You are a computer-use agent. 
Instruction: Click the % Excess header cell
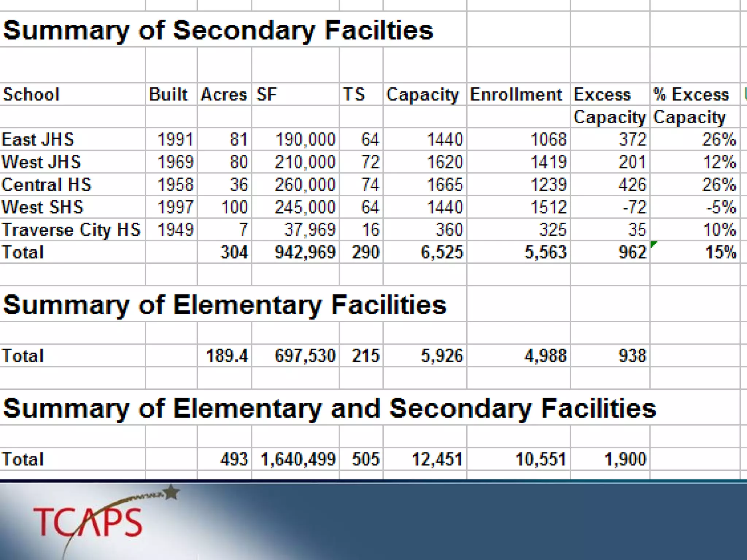click(x=691, y=94)
